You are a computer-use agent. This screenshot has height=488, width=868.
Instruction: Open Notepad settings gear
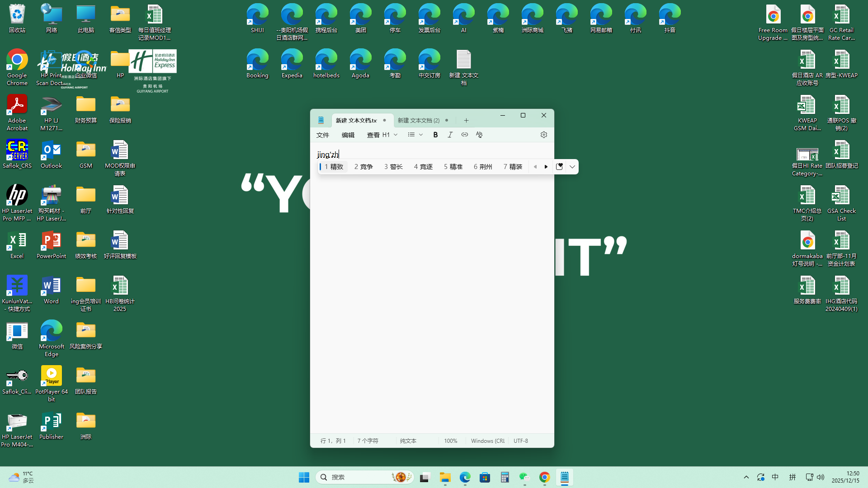543,135
